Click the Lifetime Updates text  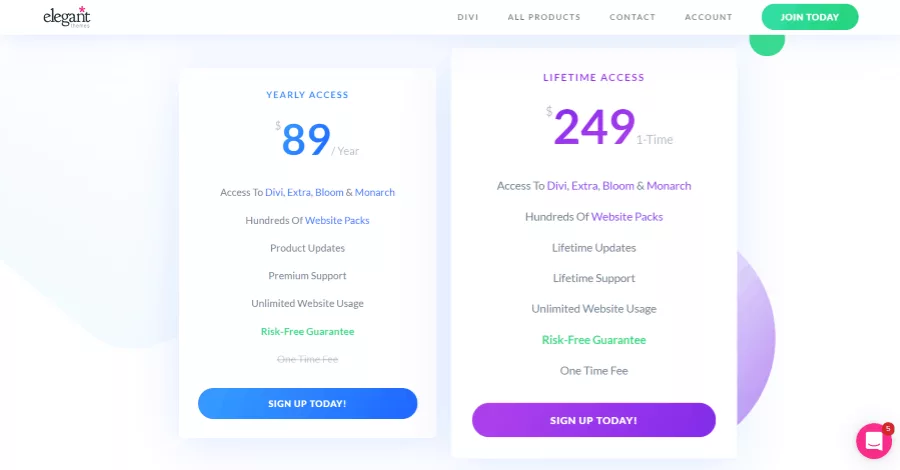click(594, 248)
